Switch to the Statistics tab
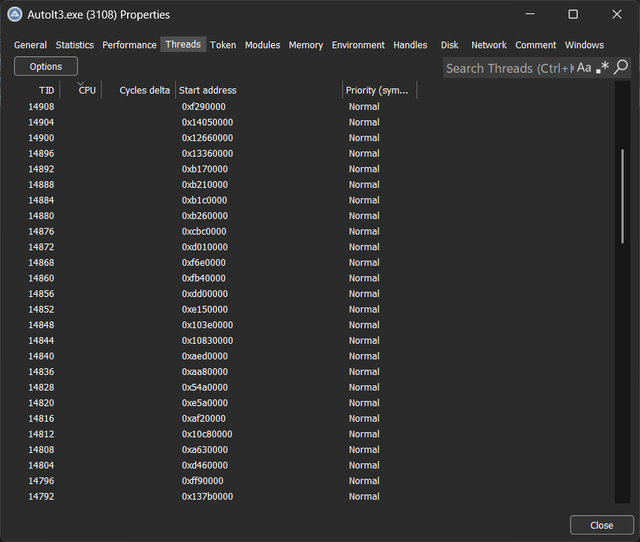This screenshot has height=542, width=640. [75, 45]
